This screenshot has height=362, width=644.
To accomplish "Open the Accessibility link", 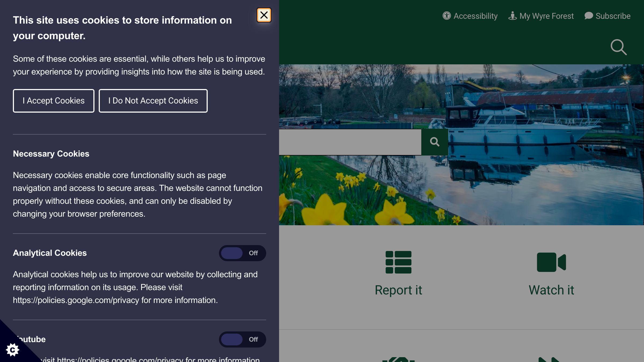I will (x=470, y=16).
